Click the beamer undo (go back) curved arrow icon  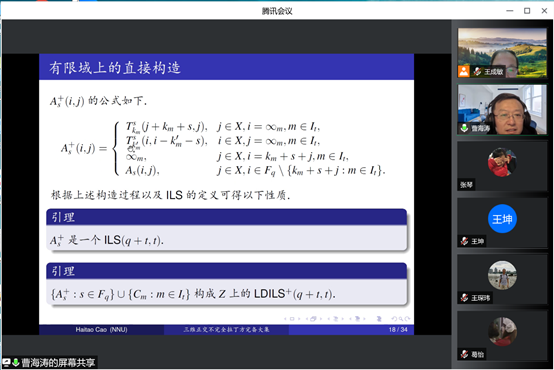(394, 319)
